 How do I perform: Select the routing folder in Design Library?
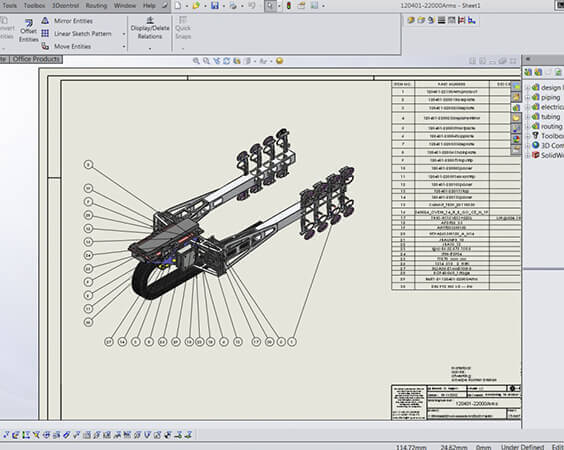click(547, 126)
